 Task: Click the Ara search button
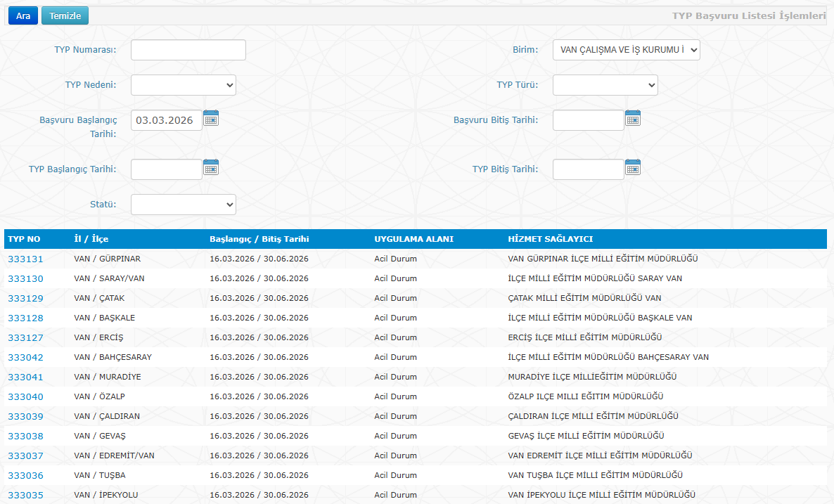click(23, 16)
